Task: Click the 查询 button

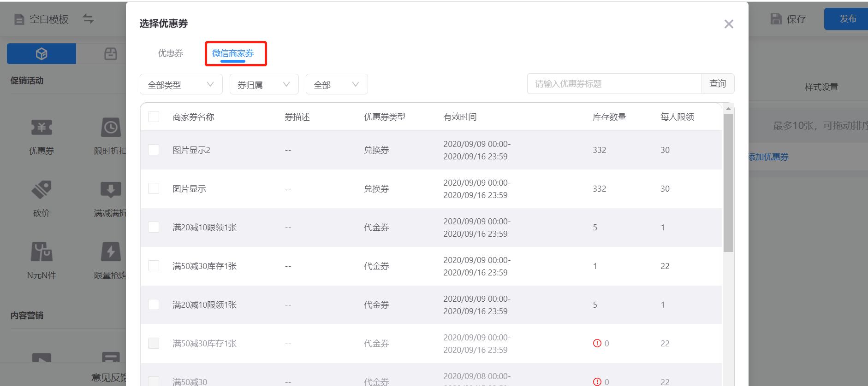Action: pyautogui.click(x=718, y=84)
